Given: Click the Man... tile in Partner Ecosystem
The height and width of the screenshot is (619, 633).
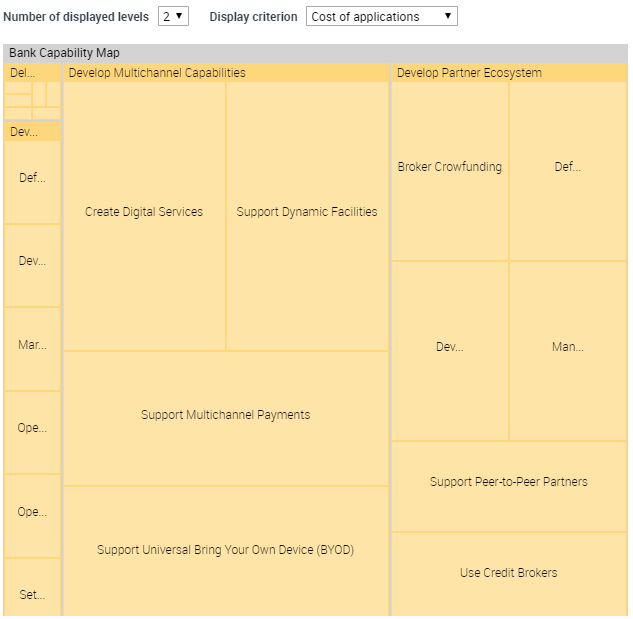Looking at the screenshot, I should click(x=568, y=348).
